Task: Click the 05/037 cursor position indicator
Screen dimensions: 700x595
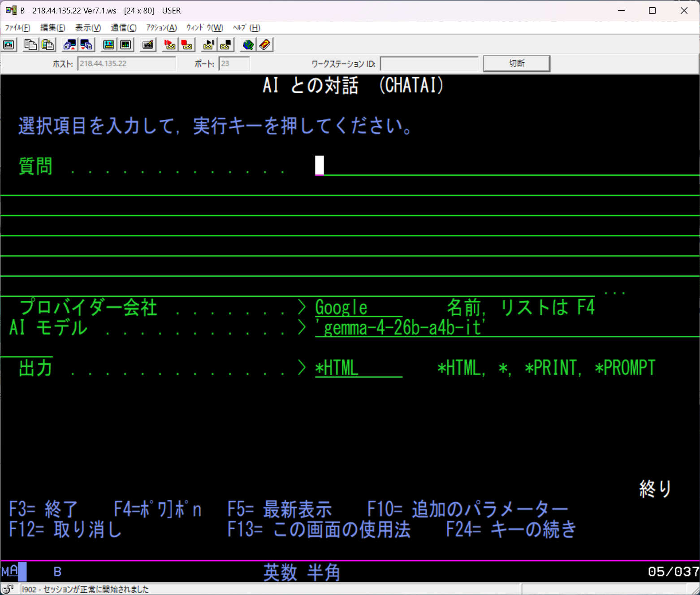Action: click(673, 572)
